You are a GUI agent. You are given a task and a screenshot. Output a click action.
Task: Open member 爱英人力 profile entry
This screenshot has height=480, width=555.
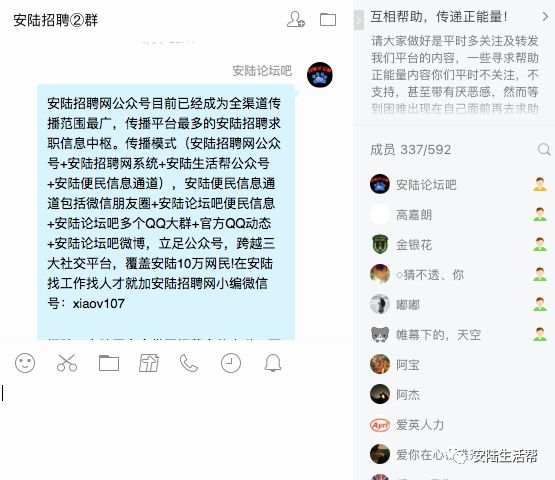tap(459, 424)
